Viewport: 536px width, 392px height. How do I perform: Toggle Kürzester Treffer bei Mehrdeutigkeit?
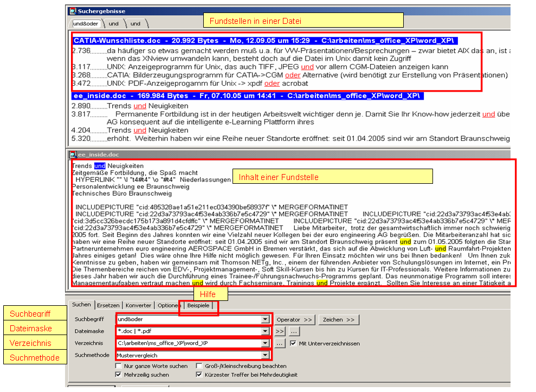[199, 375]
